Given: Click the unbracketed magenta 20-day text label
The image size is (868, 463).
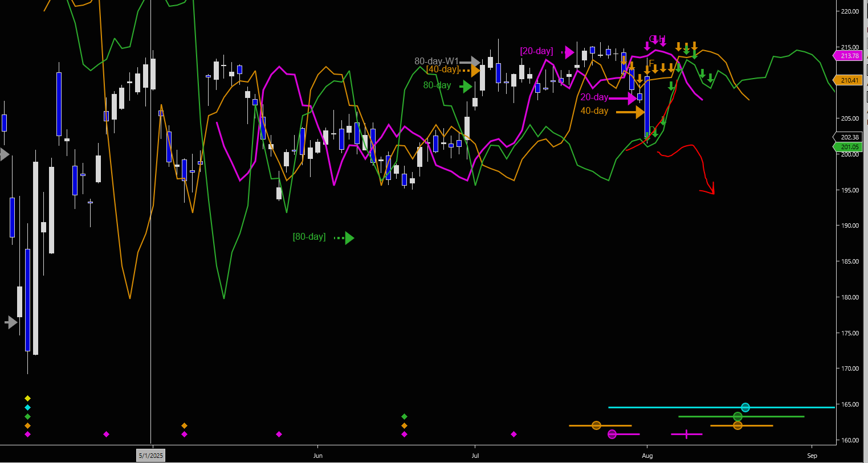Looking at the screenshot, I should coord(594,97).
